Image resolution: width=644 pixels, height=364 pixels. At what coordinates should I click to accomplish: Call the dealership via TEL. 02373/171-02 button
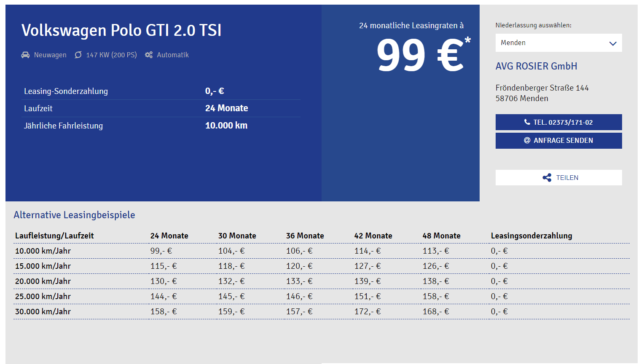coord(558,122)
